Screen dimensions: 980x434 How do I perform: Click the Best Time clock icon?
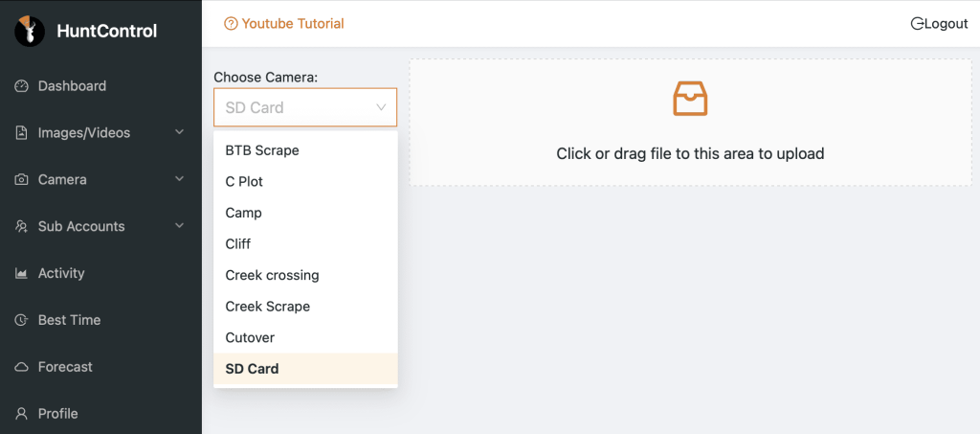(x=22, y=321)
